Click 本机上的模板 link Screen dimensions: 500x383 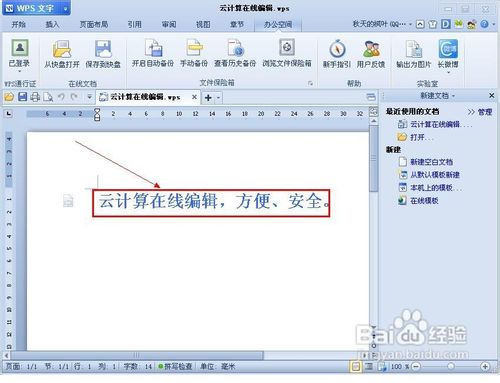(x=430, y=188)
